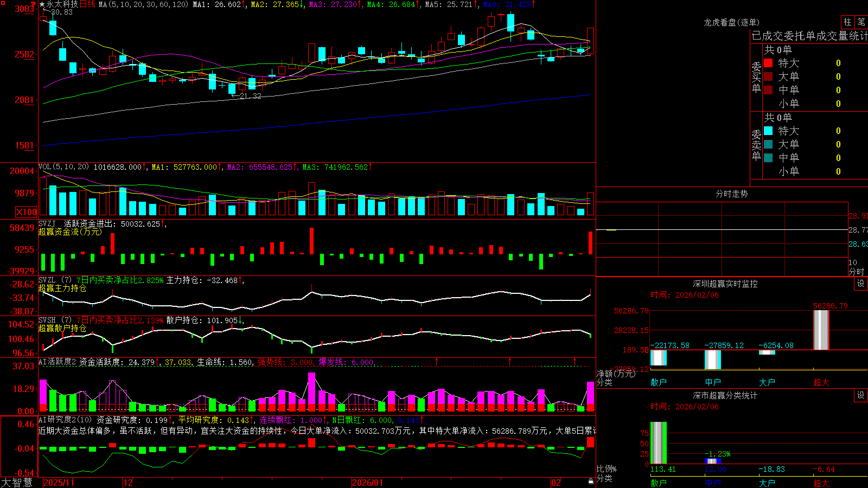
Task: Click the 分时走势 panel title
Action: point(732,194)
